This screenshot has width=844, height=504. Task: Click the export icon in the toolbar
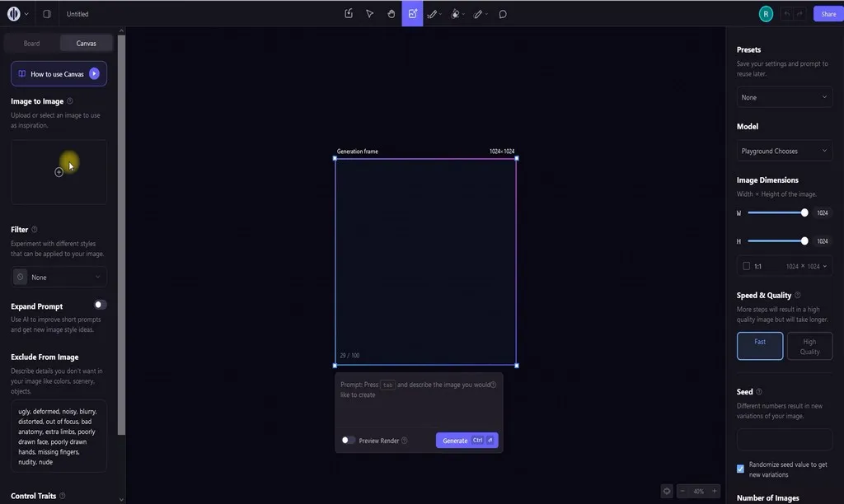point(349,14)
